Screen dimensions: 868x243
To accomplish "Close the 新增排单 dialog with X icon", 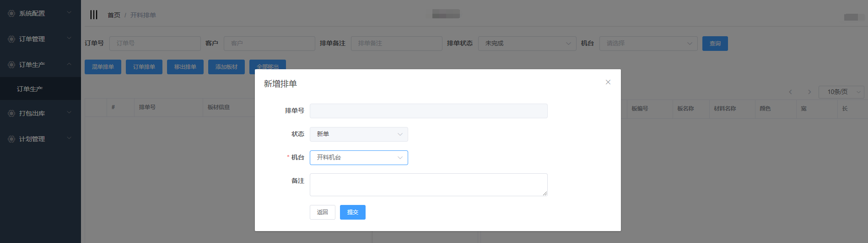I will [608, 82].
